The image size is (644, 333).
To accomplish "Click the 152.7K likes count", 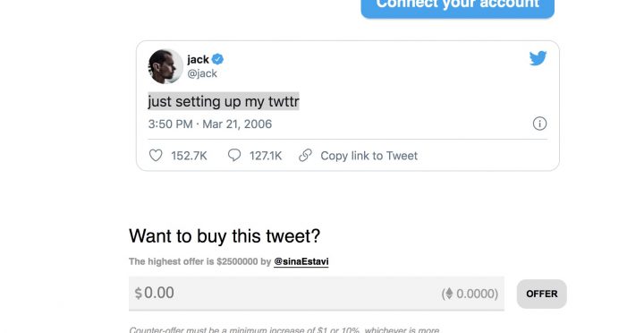I will (189, 156).
